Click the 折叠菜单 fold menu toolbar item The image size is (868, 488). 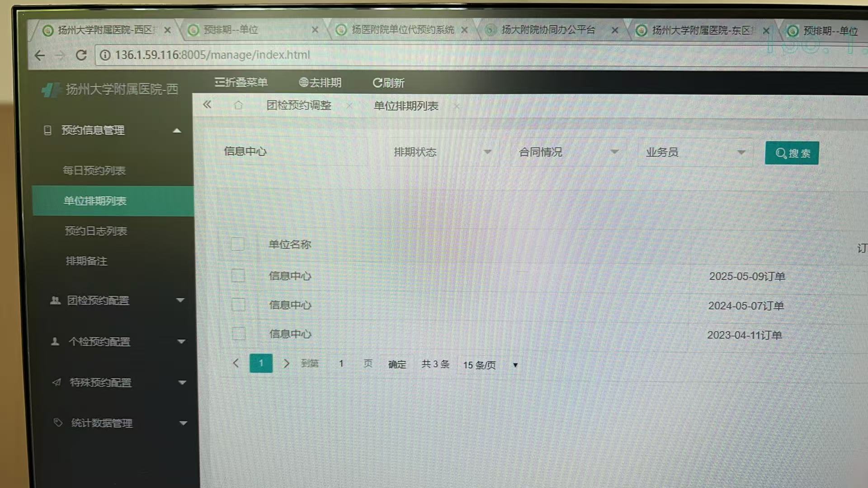click(x=241, y=82)
